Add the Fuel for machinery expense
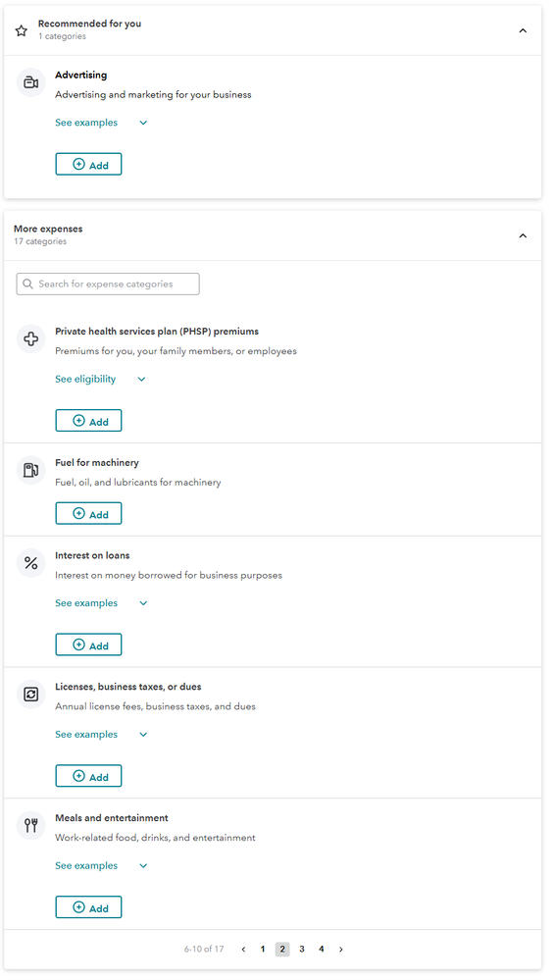 point(88,514)
